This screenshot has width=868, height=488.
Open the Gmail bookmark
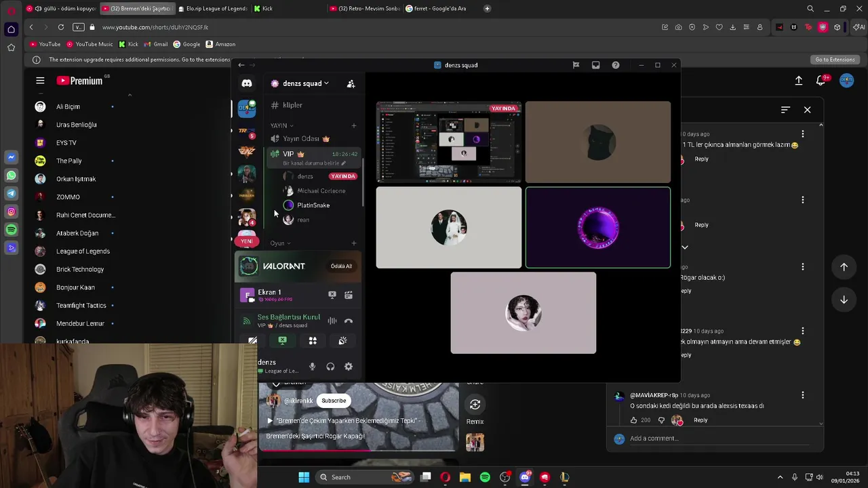pos(155,44)
